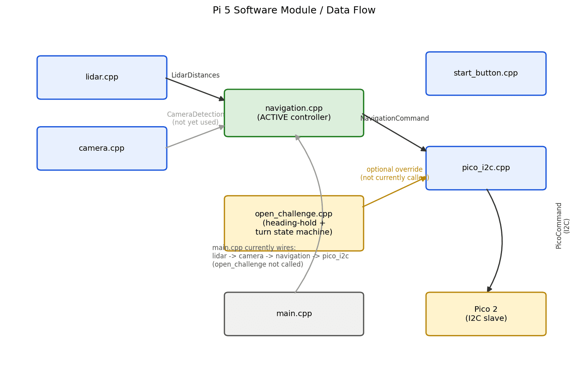Click the main.cpp currently wires note
588x379 pixels.
(280, 256)
